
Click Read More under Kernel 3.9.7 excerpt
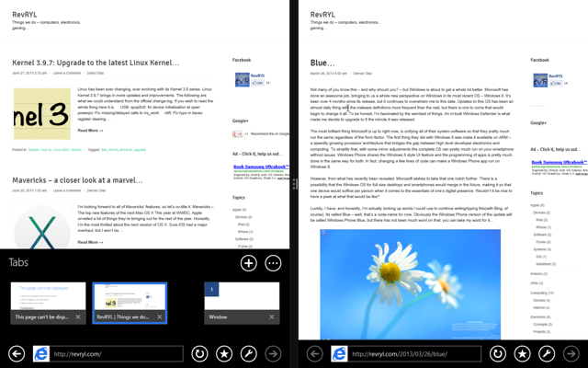click(90, 131)
